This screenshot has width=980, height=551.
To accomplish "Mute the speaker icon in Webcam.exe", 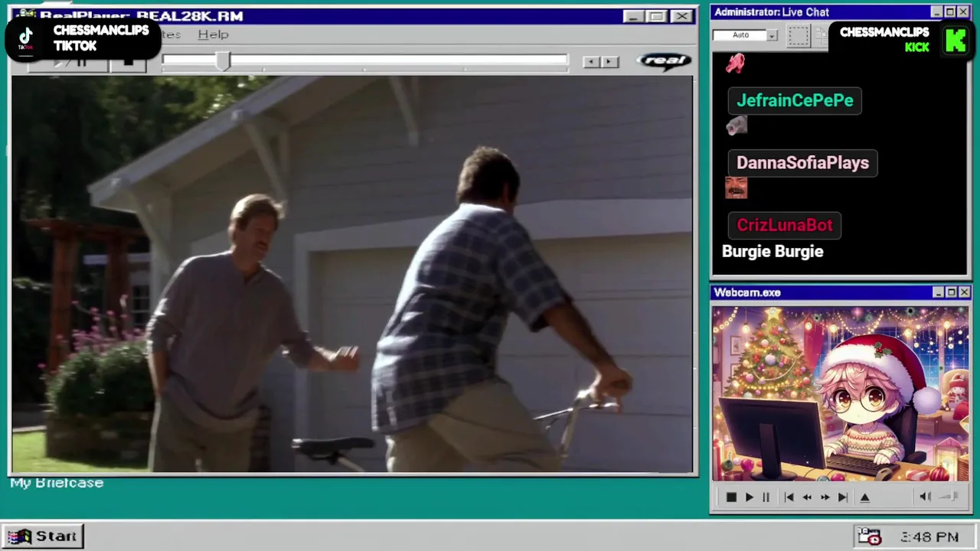I will (x=925, y=497).
